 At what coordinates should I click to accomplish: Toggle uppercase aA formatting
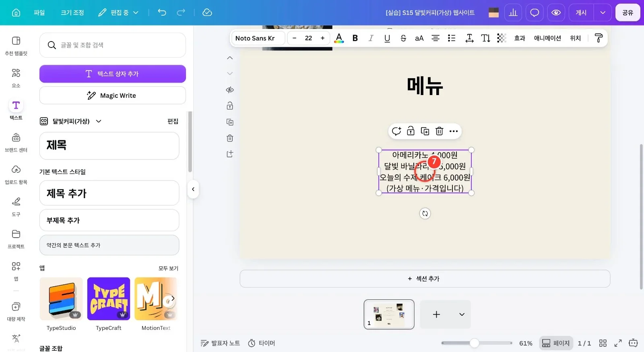(419, 38)
